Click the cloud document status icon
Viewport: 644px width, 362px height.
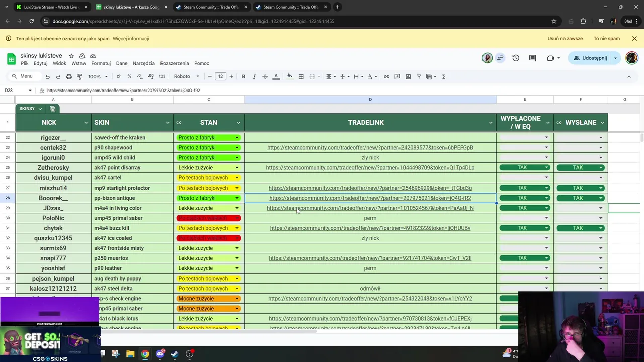pos(93,56)
